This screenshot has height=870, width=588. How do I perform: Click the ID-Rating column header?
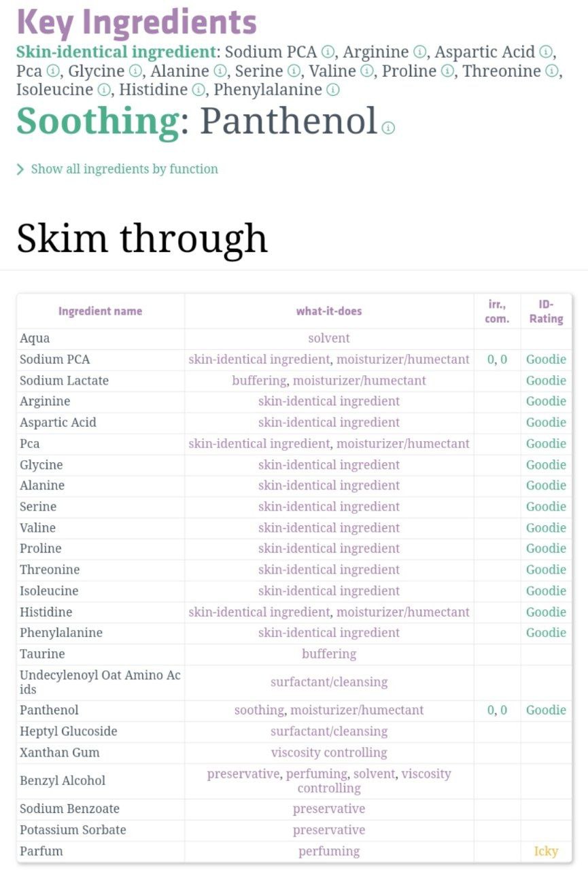[x=546, y=311]
